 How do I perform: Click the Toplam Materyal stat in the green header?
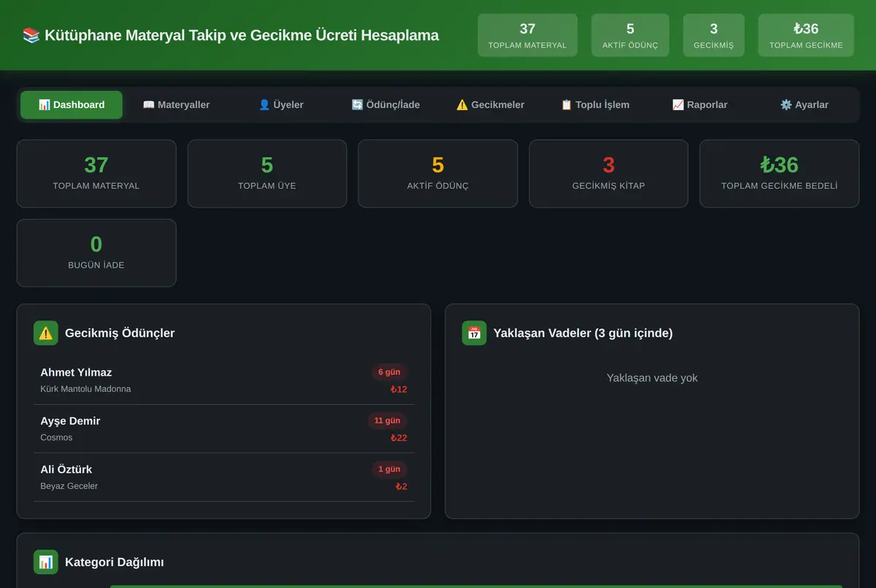coord(528,35)
